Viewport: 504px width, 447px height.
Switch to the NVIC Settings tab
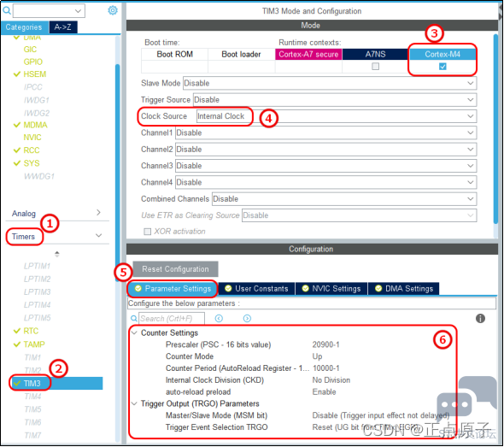point(331,289)
